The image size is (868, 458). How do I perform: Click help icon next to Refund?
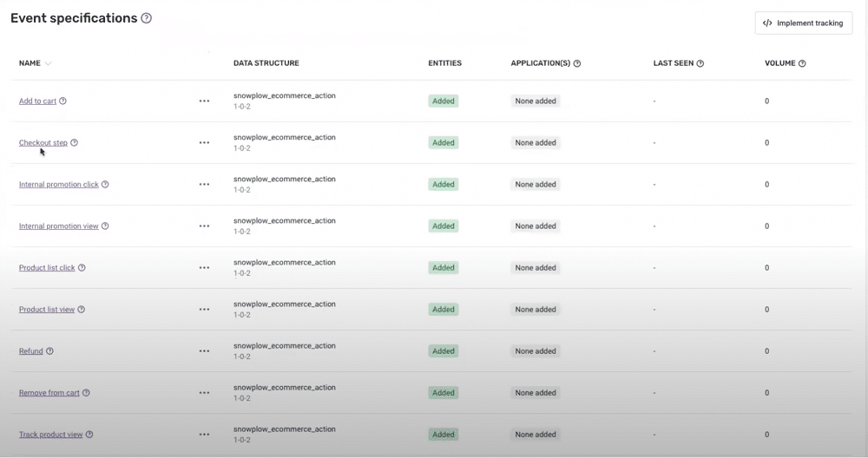(49, 350)
